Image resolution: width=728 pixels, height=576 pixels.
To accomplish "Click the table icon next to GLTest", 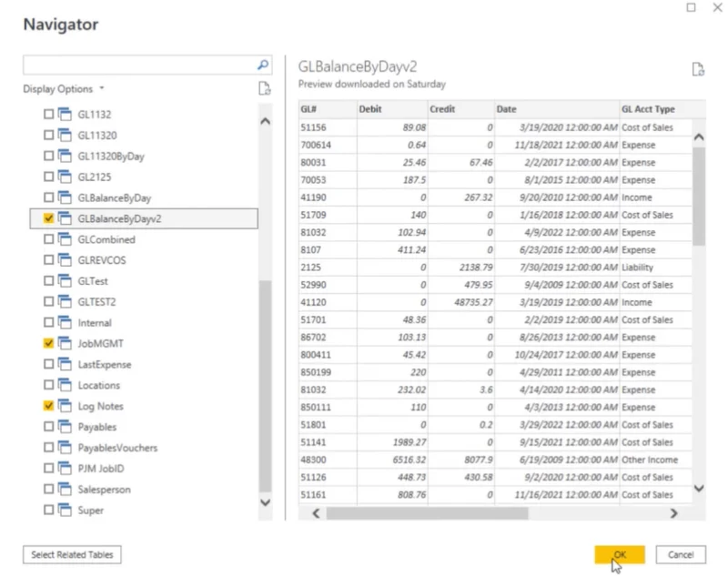I will coord(65,280).
